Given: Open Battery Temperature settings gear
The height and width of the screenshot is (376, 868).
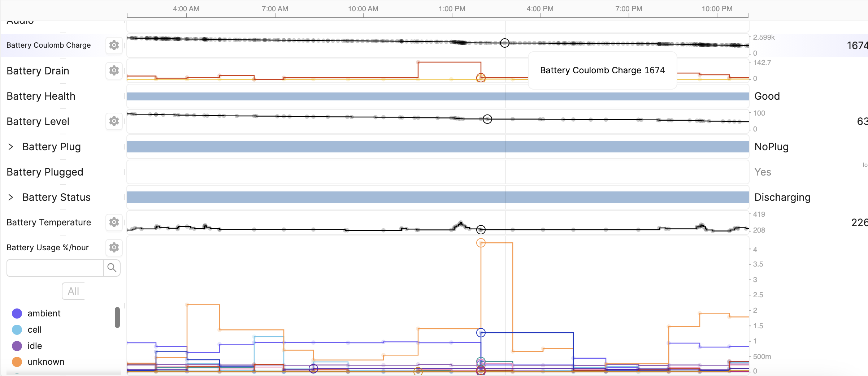Looking at the screenshot, I should pyautogui.click(x=114, y=222).
